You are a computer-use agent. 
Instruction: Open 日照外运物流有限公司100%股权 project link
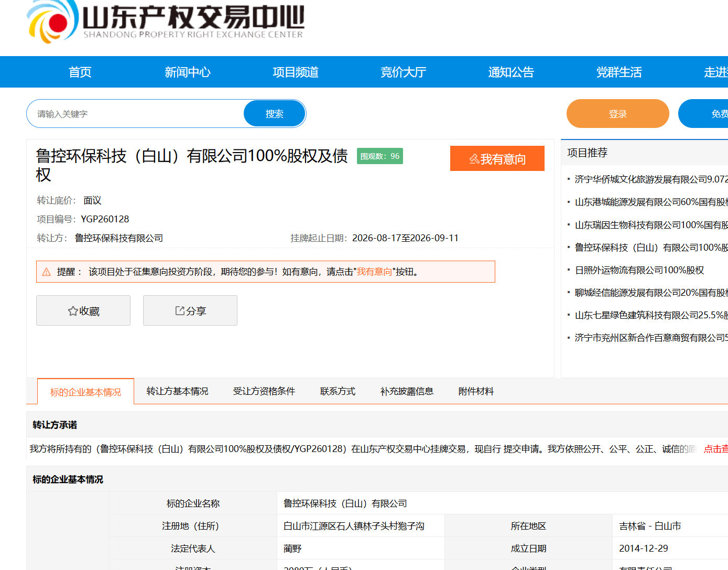click(x=639, y=270)
